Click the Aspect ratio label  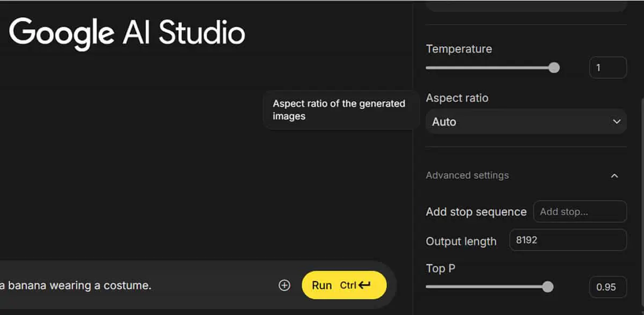click(457, 98)
